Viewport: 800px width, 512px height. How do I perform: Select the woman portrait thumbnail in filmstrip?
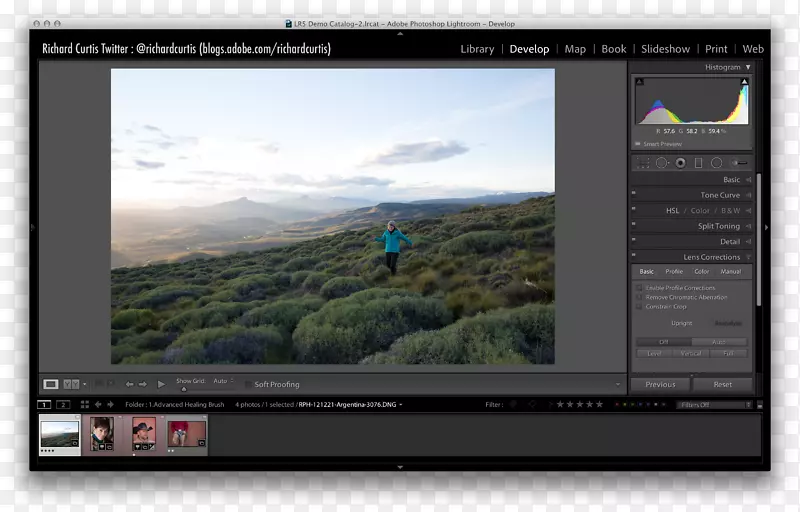102,434
